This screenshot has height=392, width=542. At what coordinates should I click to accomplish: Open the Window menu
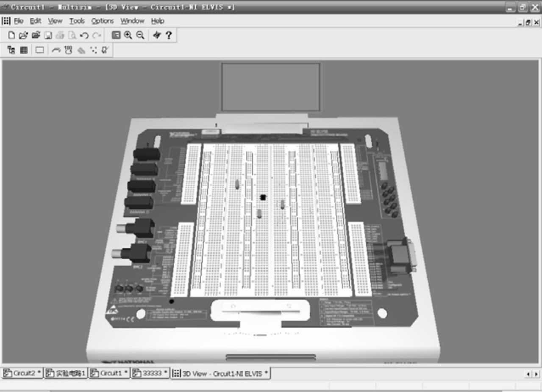click(132, 21)
